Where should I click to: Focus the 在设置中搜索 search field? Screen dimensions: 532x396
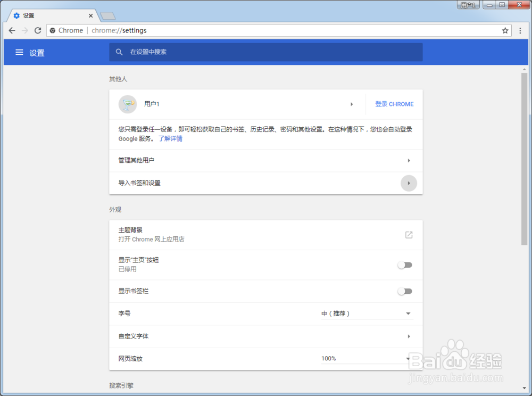point(265,52)
